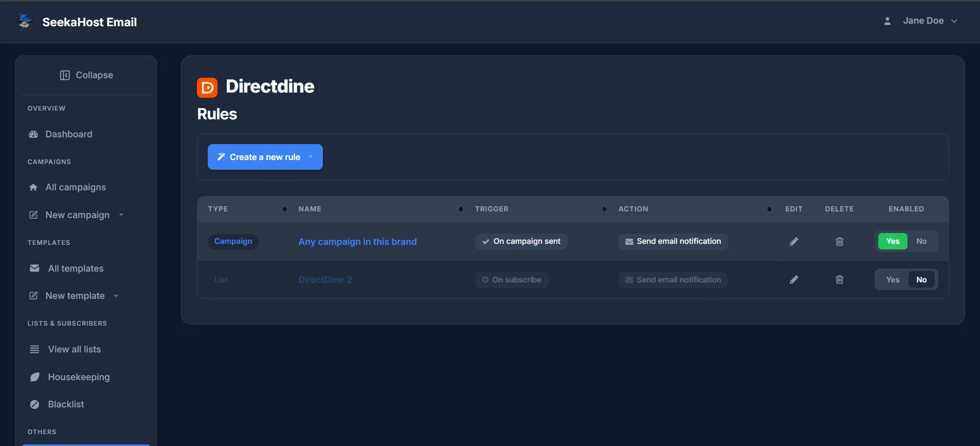The image size is (980, 446).
Task: Open the DirectDine 2 rule link
Action: tap(325, 280)
